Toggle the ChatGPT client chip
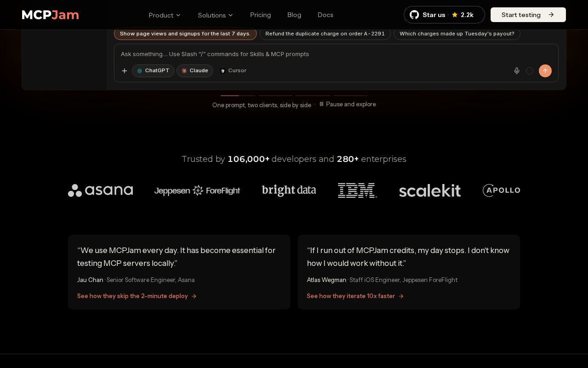 (153, 71)
